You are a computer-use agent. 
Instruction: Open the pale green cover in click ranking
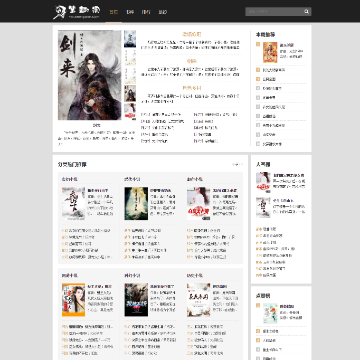[x=270, y=313]
